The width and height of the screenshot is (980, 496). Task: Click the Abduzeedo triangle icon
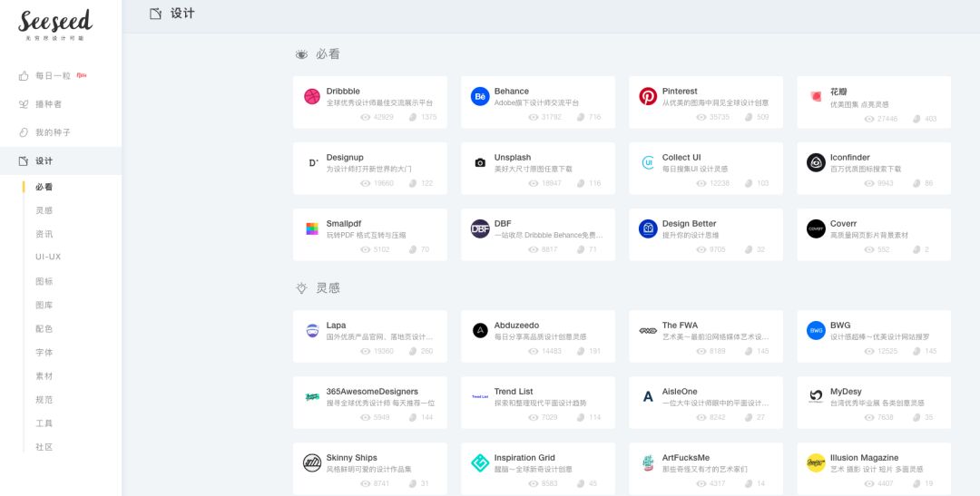click(x=480, y=330)
